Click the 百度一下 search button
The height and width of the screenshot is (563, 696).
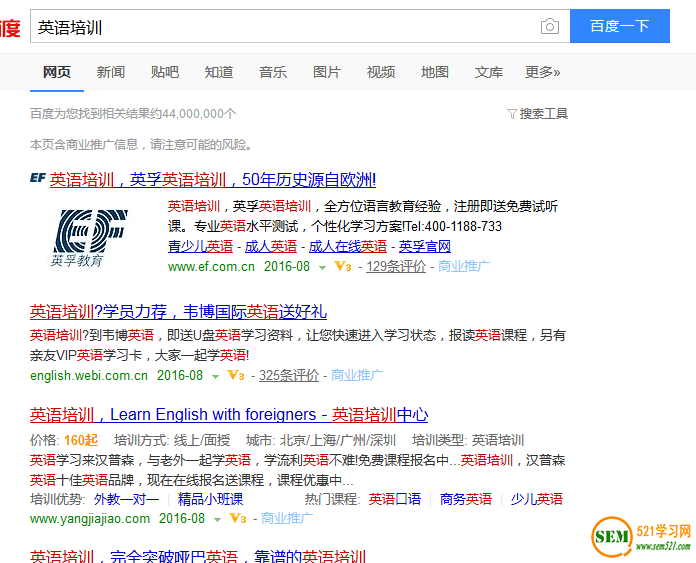pos(620,26)
